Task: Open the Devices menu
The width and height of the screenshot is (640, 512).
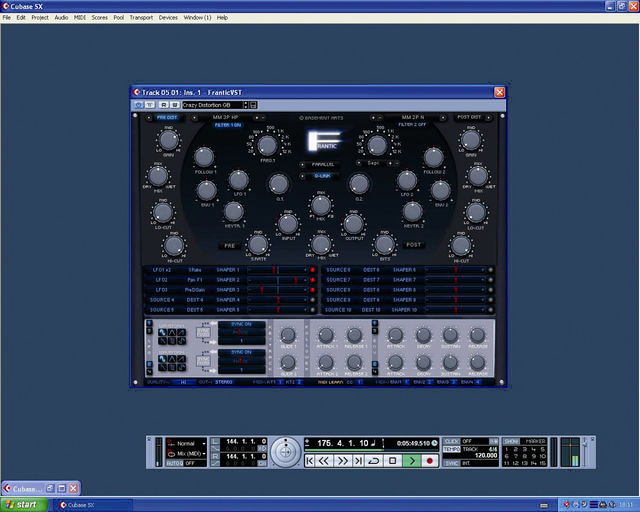Action: (168, 18)
